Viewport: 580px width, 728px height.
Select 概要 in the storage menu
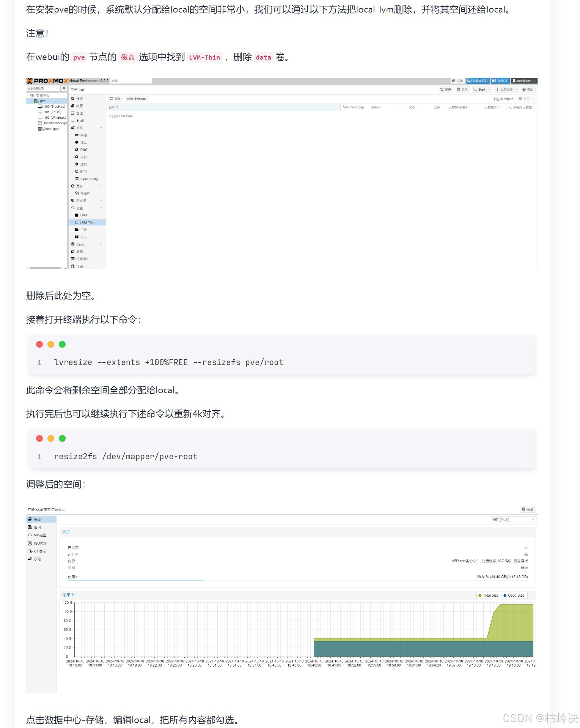41,519
